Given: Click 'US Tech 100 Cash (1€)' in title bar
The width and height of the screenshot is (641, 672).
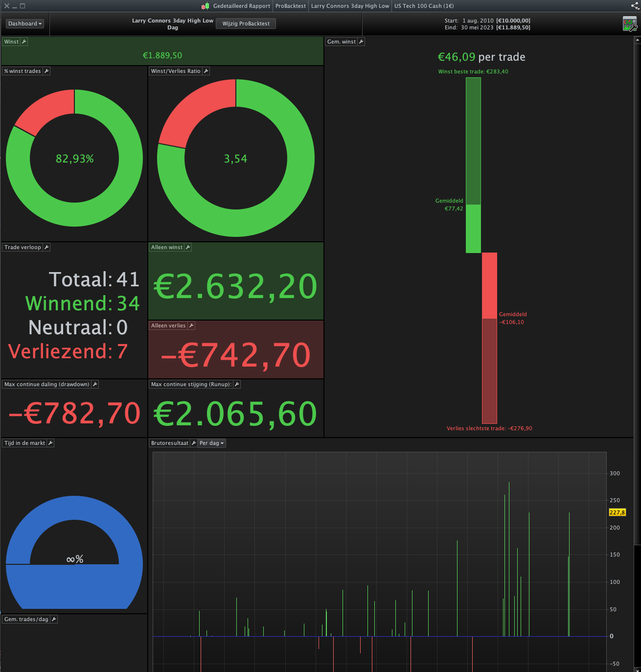Looking at the screenshot, I should (424, 6).
